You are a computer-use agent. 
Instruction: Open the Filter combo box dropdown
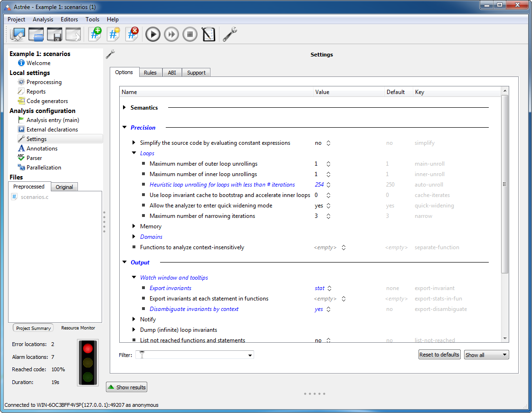coord(250,355)
